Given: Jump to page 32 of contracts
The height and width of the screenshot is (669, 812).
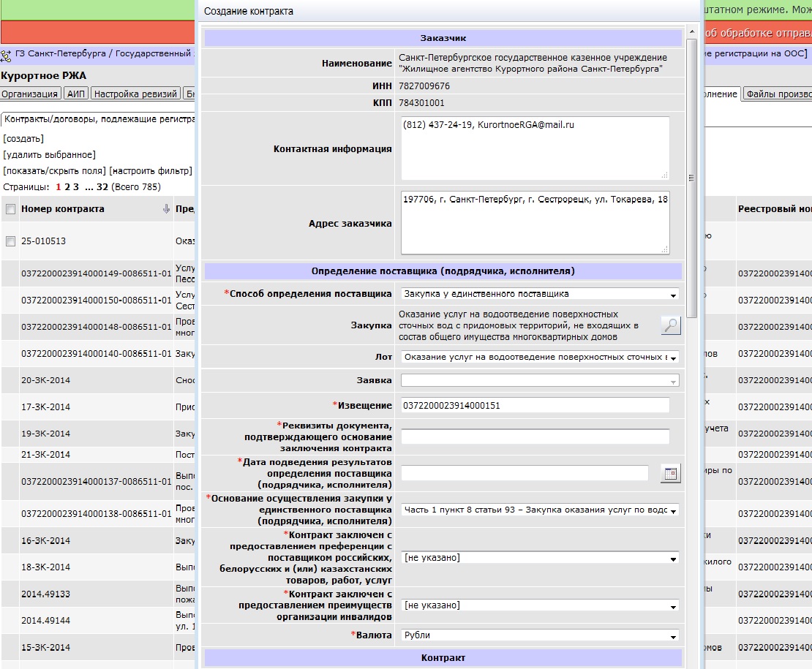Looking at the screenshot, I should (x=102, y=186).
